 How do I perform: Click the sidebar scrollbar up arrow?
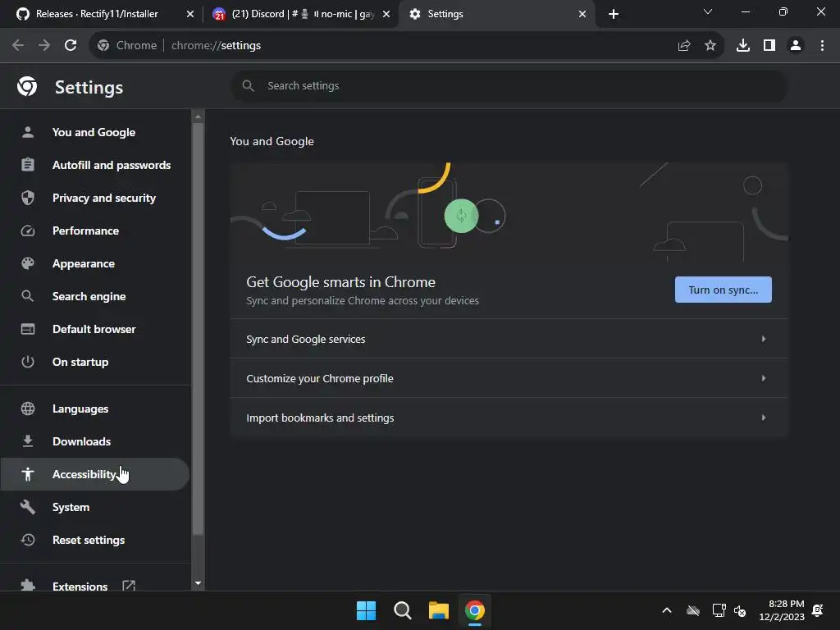(x=199, y=116)
